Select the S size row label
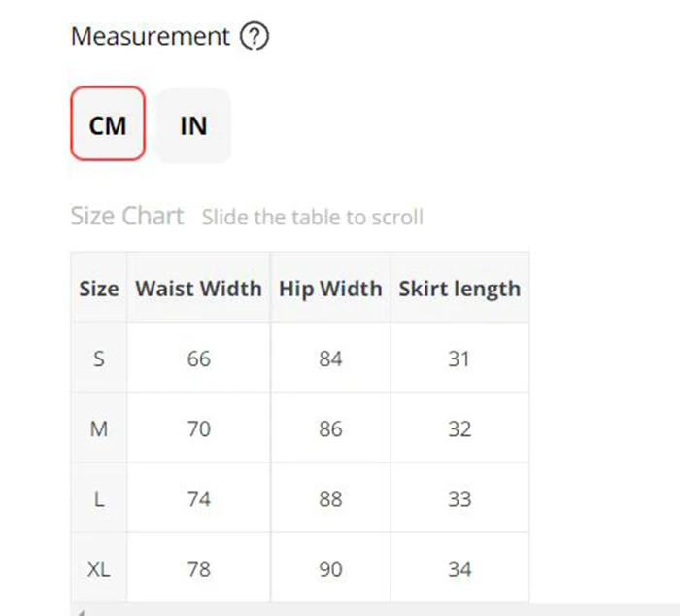This screenshot has width=680, height=616. 99,359
